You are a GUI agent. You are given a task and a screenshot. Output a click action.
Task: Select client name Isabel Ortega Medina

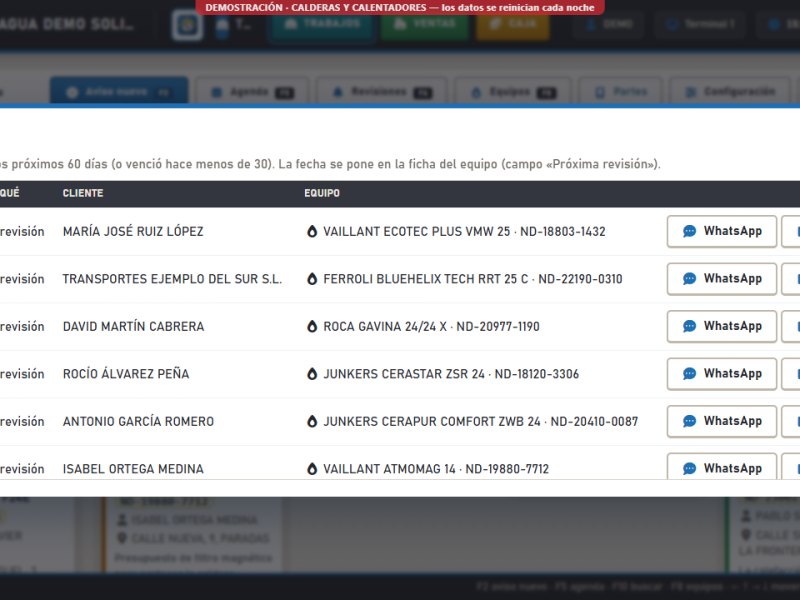coord(133,469)
